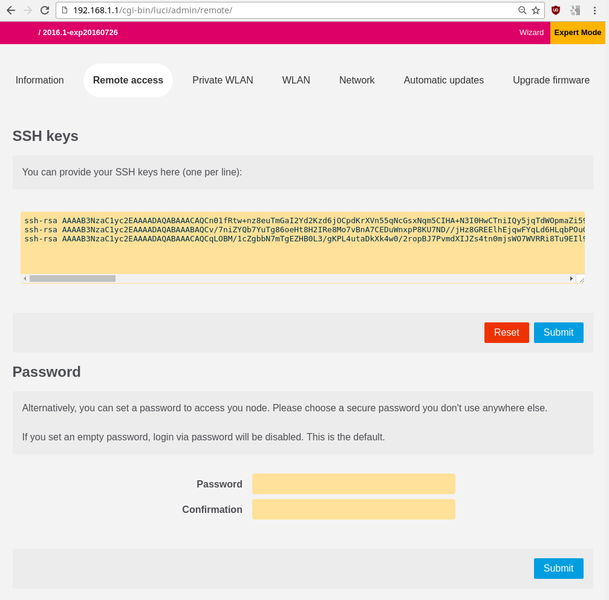The height and width of the screenshot is (600, 609).
Task: Bookmark this page with the star icon
Action: point(536,10)
